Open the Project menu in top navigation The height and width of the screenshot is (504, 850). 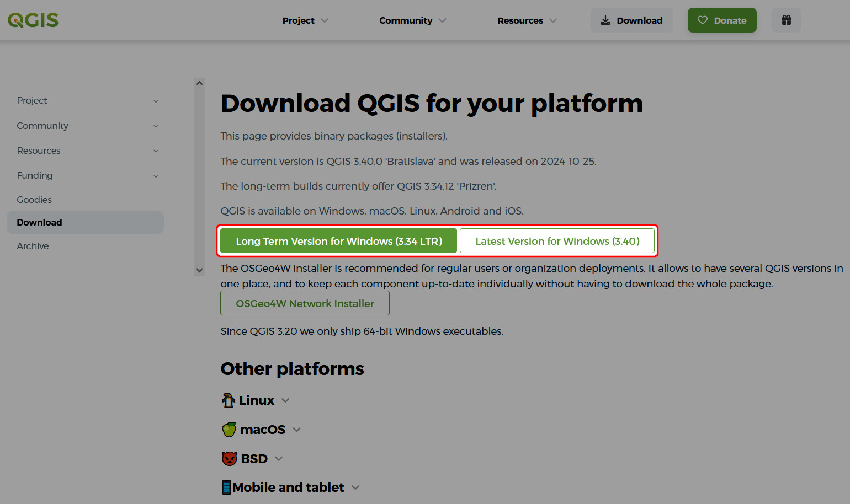coord(305,20)
